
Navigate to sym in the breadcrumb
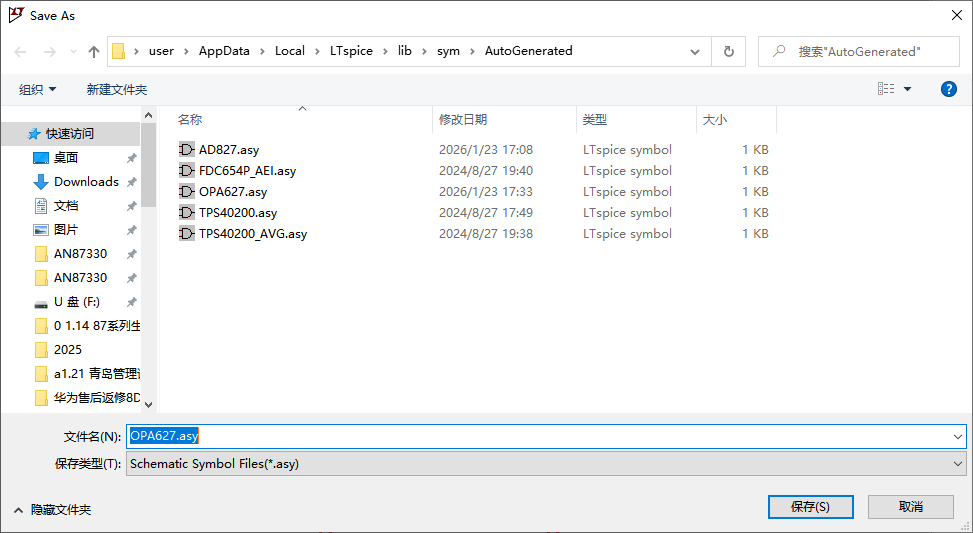(x=448, y=51)
